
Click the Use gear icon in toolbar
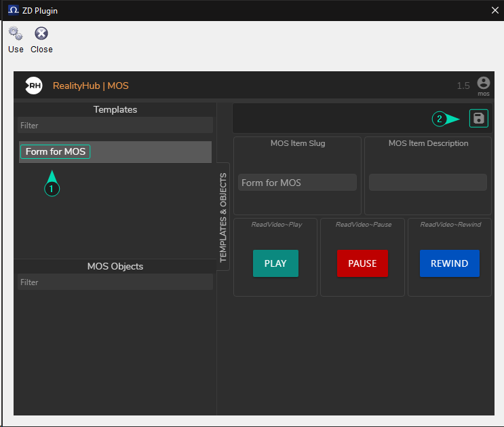pos(15,34)
